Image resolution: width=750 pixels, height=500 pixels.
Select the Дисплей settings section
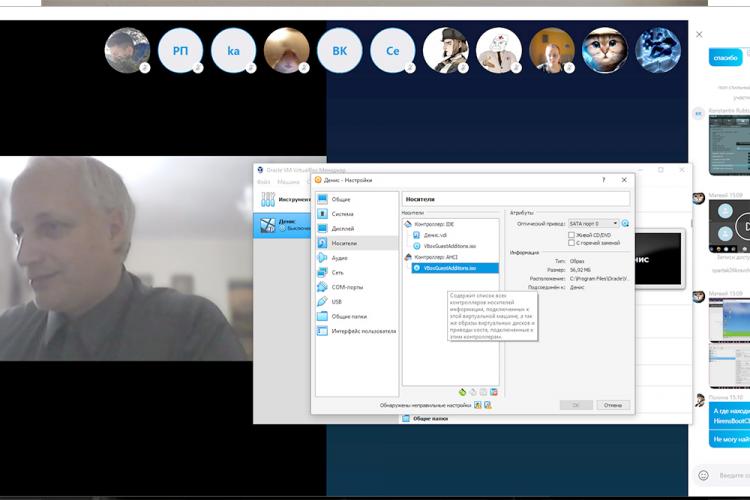(342, 228)
